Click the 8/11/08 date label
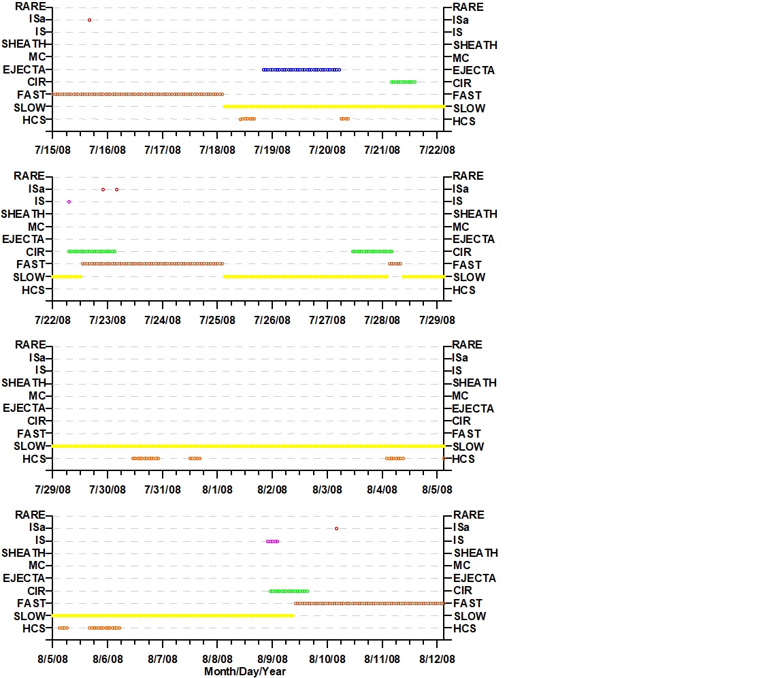The height and width of the screenshot is (678, 784). 382,659
